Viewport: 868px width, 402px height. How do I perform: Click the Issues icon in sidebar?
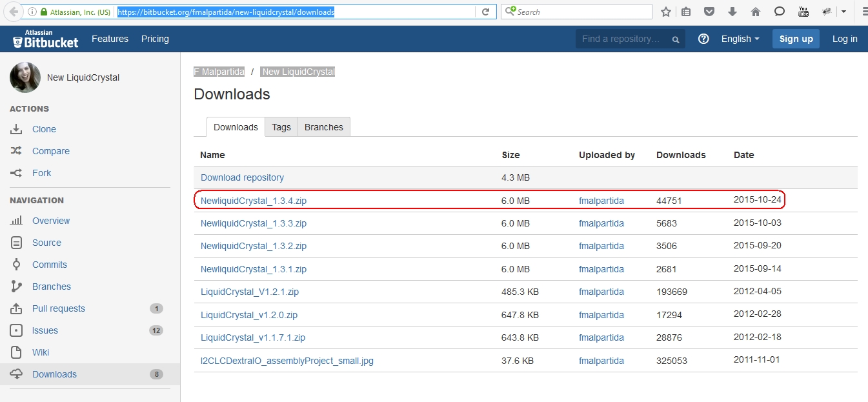tap(17, 330)
